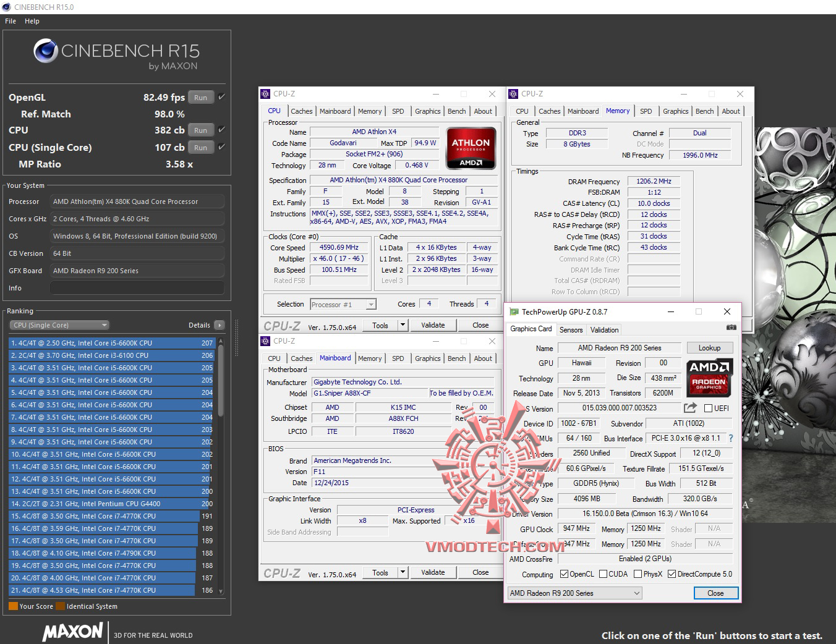Click the AMD Athlon X4 Name field in CPU-Z
The image size is (836, 644).
click(374, 132)
